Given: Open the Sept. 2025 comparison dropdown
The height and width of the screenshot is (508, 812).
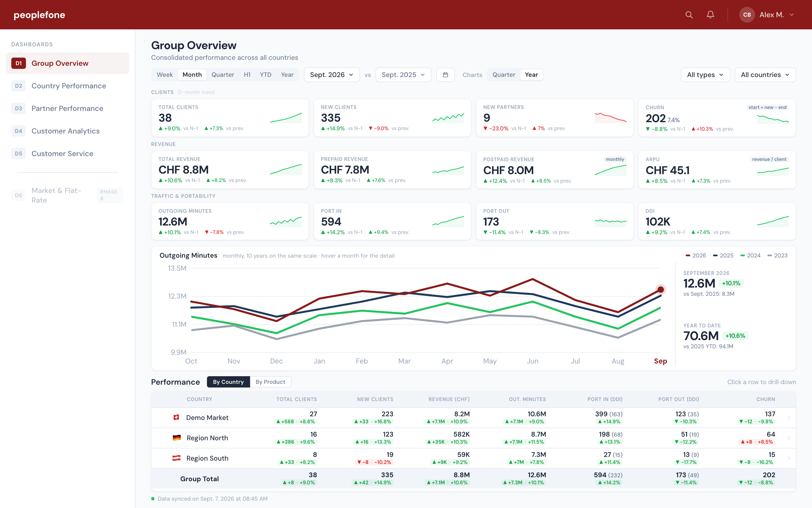Looking at the screenshot, I should tap(403, 75).
